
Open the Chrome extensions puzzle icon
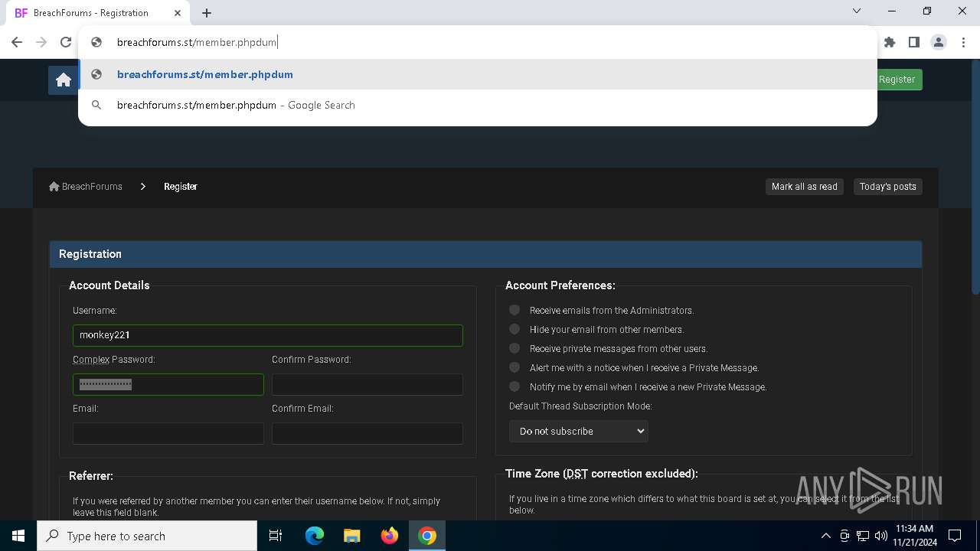890,42
